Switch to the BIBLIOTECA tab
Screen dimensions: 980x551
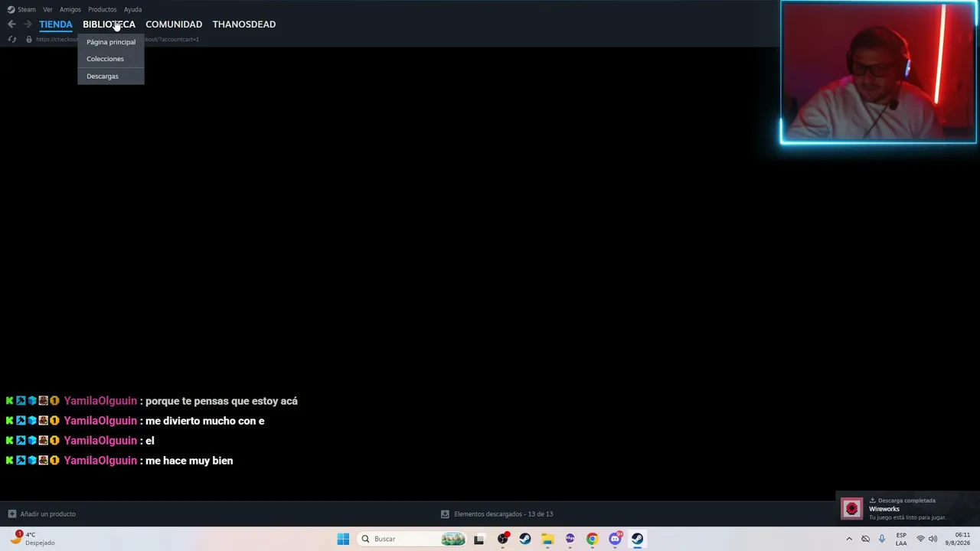coord(109,24)
